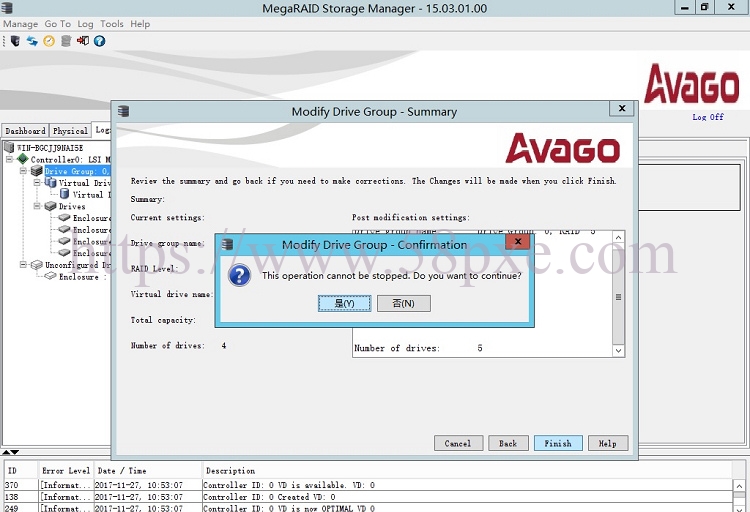Click the Enclosure icon under Unconfigured Drives

point(51,276)
